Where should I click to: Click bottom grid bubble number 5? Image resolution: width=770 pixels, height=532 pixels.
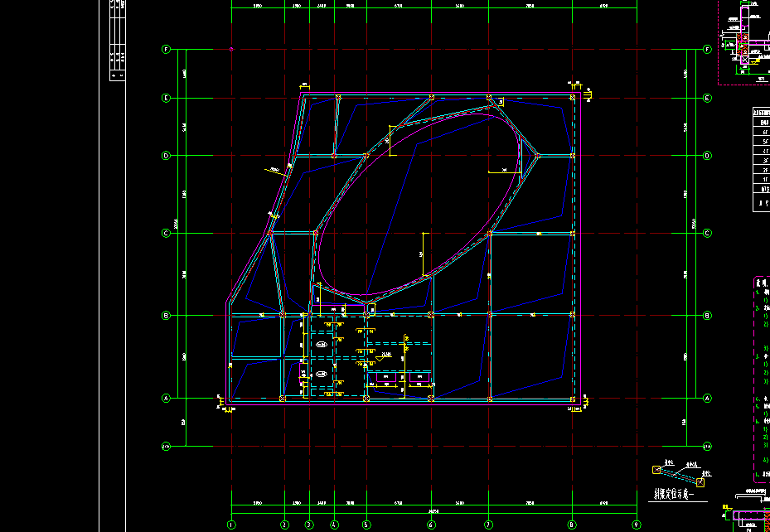(366, 525)
